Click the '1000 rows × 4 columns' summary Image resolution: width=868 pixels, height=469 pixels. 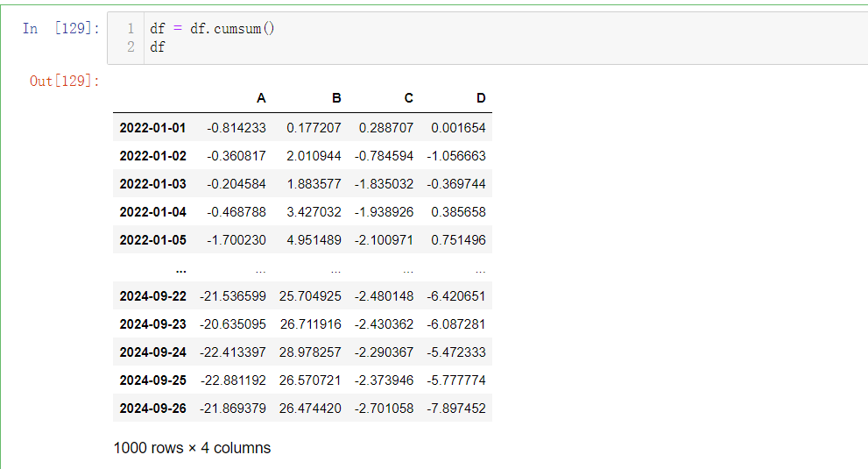[x=192, y=448]
